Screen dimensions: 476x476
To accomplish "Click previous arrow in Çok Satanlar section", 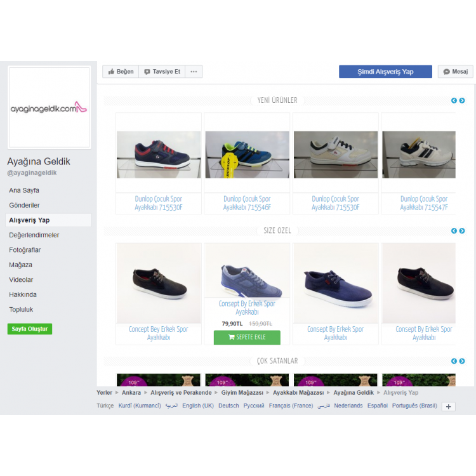I will [x=454, y=361].
